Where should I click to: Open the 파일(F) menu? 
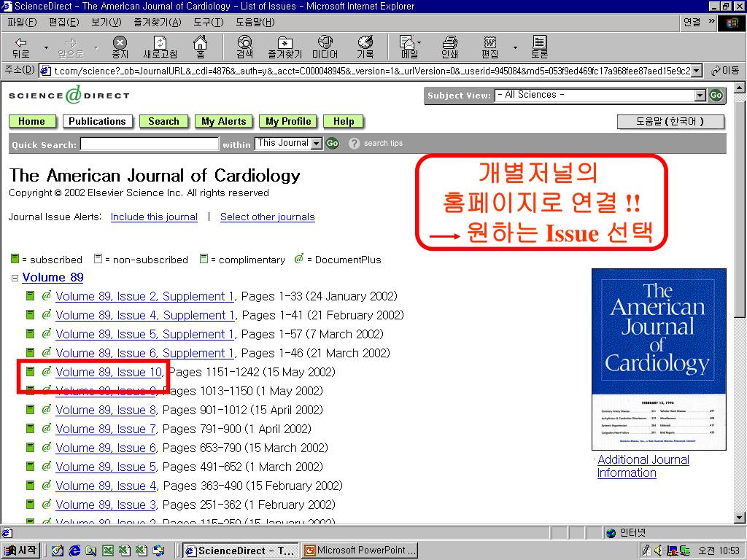(22, 22)
